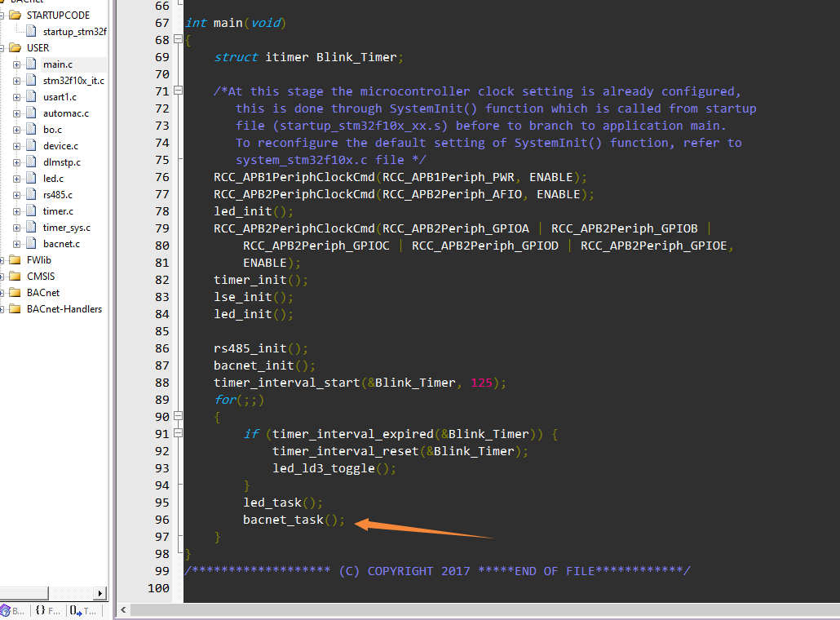Viewport: 840px width, 620px height.
Task: Click rs485_init call on line 86
Action: [x=261, y=348]
